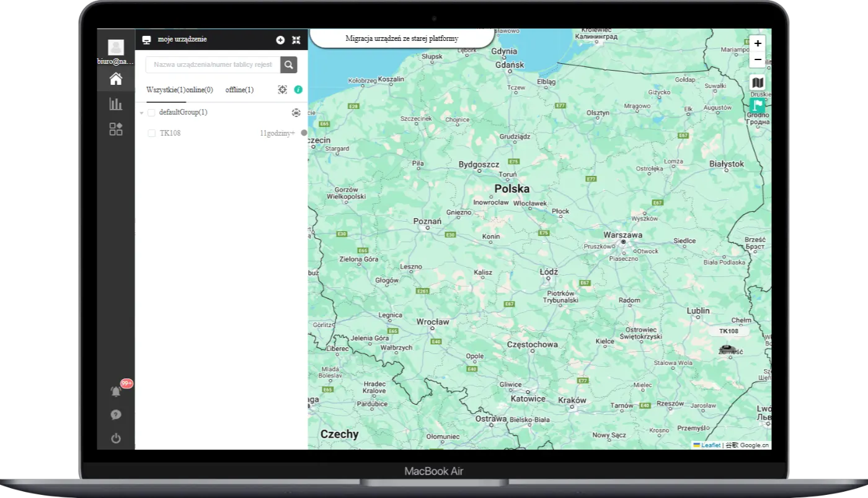Switch to the online(0) tab
The height and width of the screenshot is (498, 868).
click(200, 90)
